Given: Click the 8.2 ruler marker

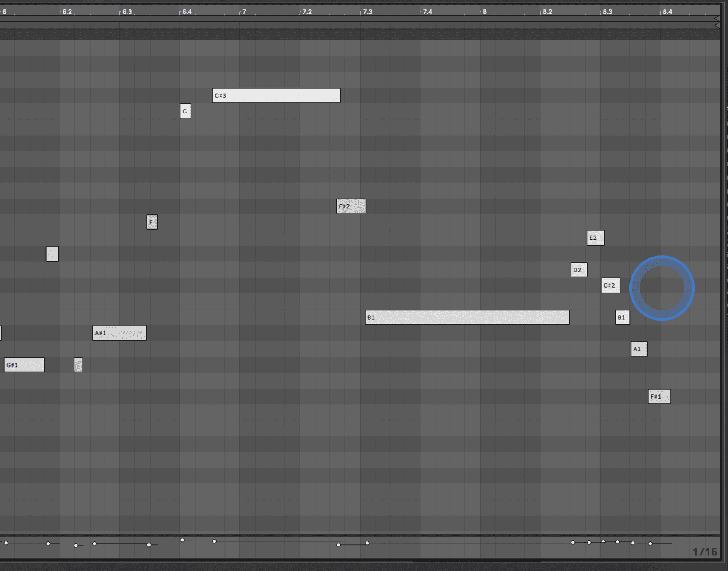Looking at the screenshot, I should pos(548,12).
